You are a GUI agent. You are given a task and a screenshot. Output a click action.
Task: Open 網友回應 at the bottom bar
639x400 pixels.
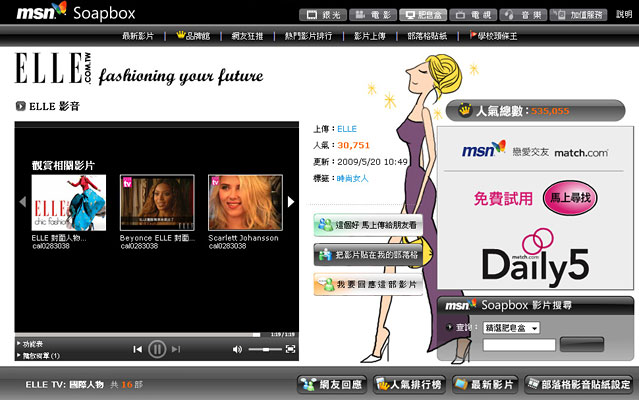tap(332, 385)
